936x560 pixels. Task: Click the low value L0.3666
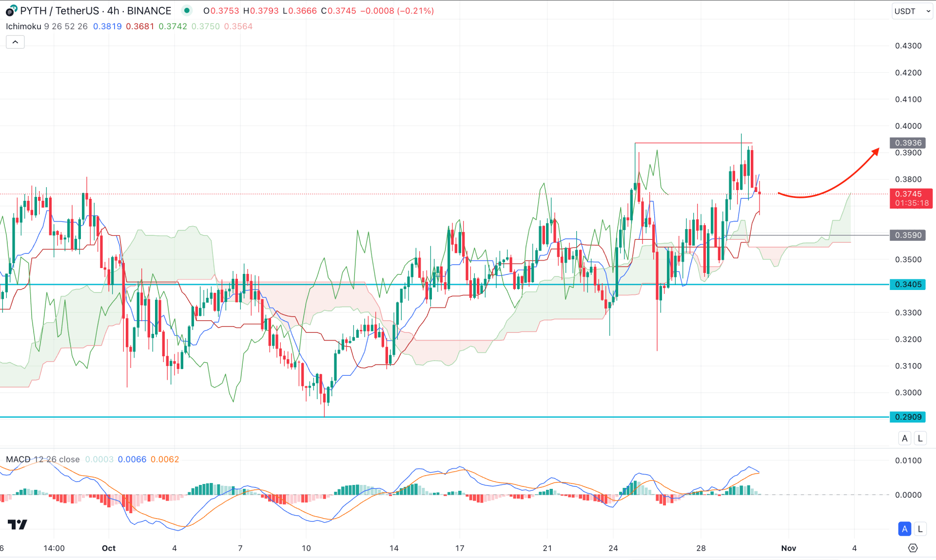(299, 10)
